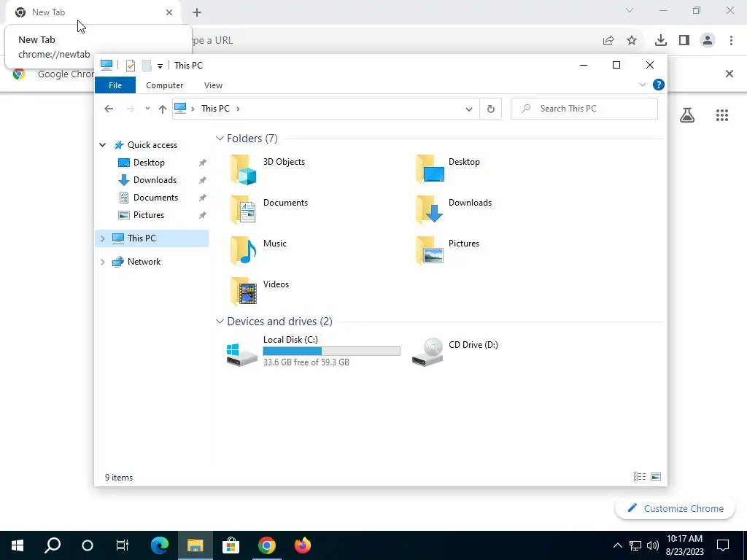Click the New folder quick access toolbar icon
The image size is (747, 560).
tap(147, 65)
